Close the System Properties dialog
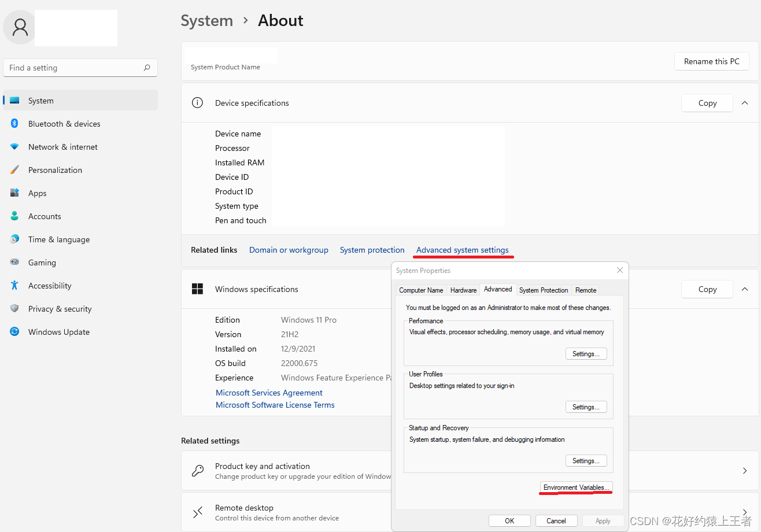The image size is (761, 532). pyautogui.click(x=620, y=270)
